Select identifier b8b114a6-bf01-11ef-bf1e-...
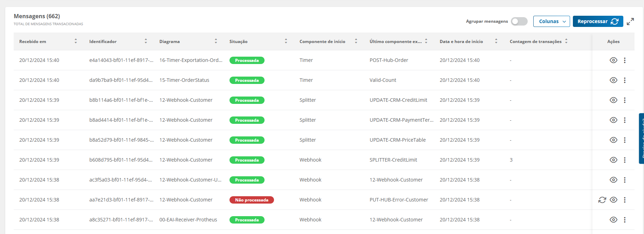The width and height of the screenshot is (644, 234). (x=121, y=100)
